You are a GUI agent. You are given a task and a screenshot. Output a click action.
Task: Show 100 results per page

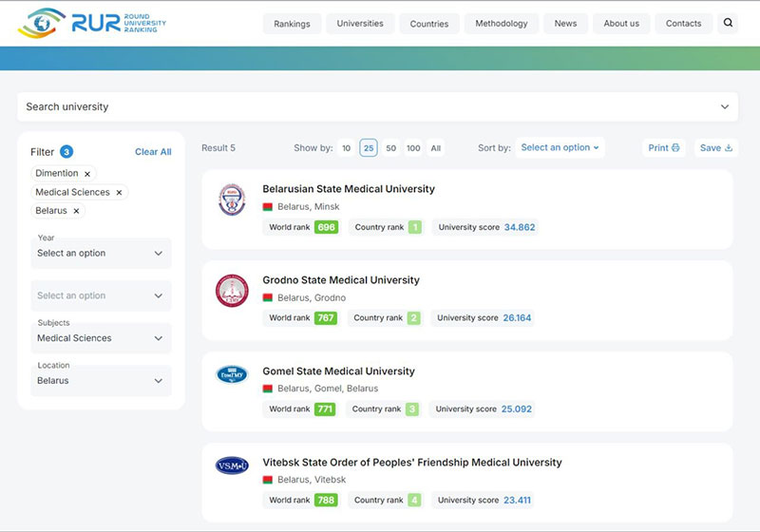pos(413,148)
